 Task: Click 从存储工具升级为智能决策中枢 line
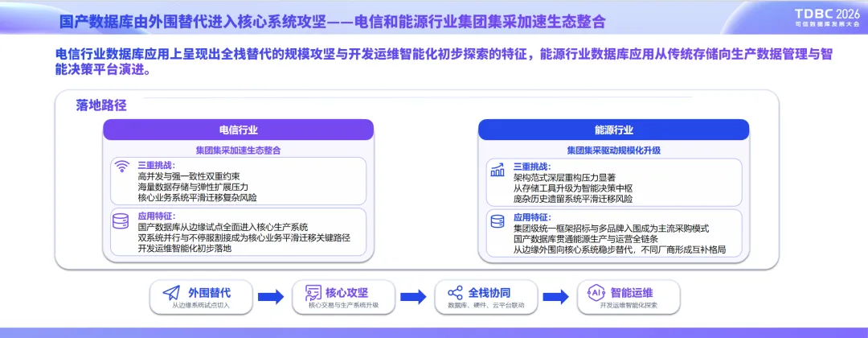573,188
